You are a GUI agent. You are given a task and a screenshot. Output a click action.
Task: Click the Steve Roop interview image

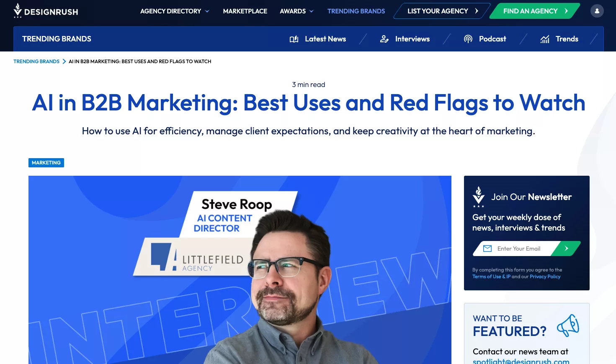[240, 270]
